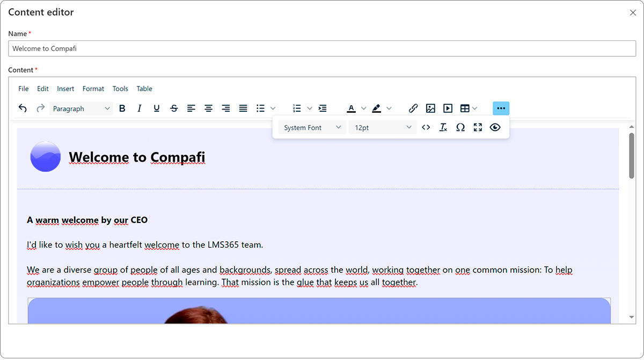Image resolution: width=644 pixels, height=360 pixels.
Task: Open the Insert menu
Action: pos(65,89)
